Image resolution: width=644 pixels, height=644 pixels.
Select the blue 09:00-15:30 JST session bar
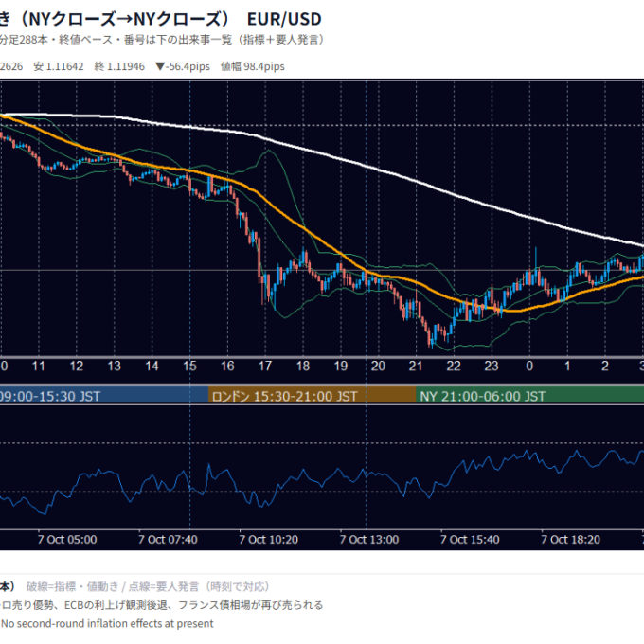click(x=104, y=396)
